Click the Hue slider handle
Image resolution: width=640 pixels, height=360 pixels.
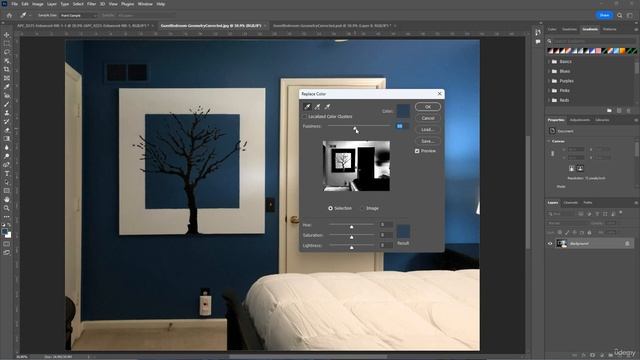coord(351,226)
